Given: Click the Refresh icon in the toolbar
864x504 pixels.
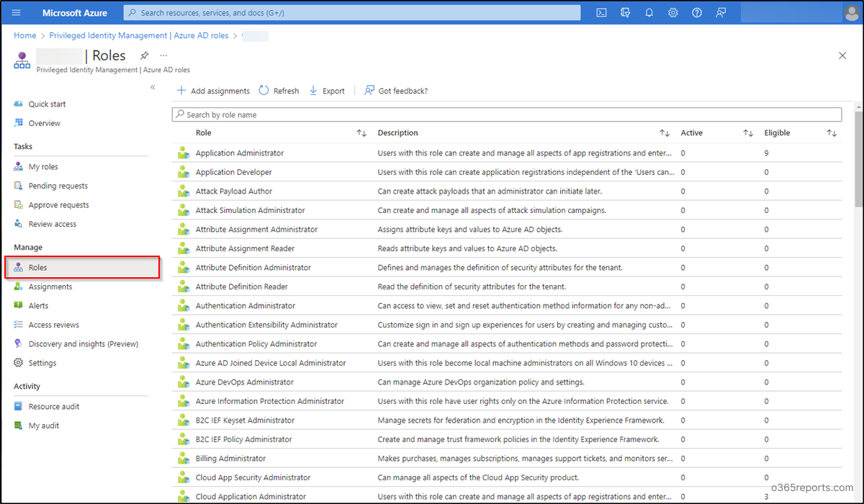Looking at the screenshot, I should click(x=264, y=91).
